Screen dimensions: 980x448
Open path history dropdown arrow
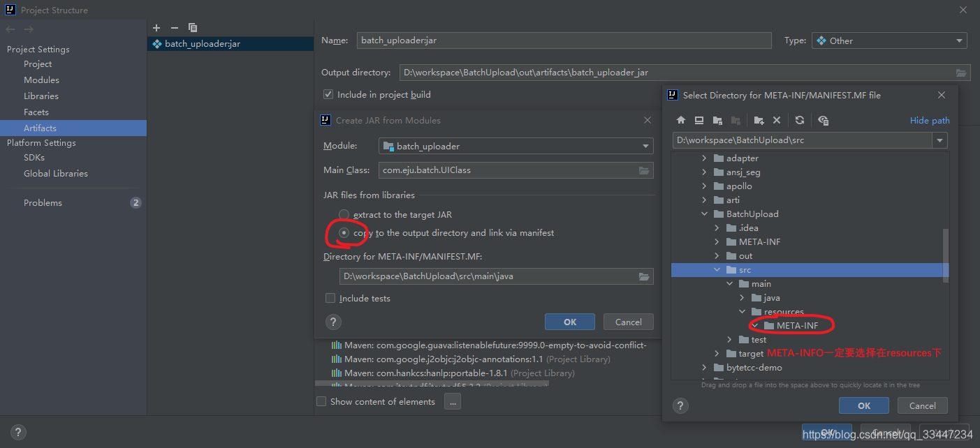click(x=940, y=140)
